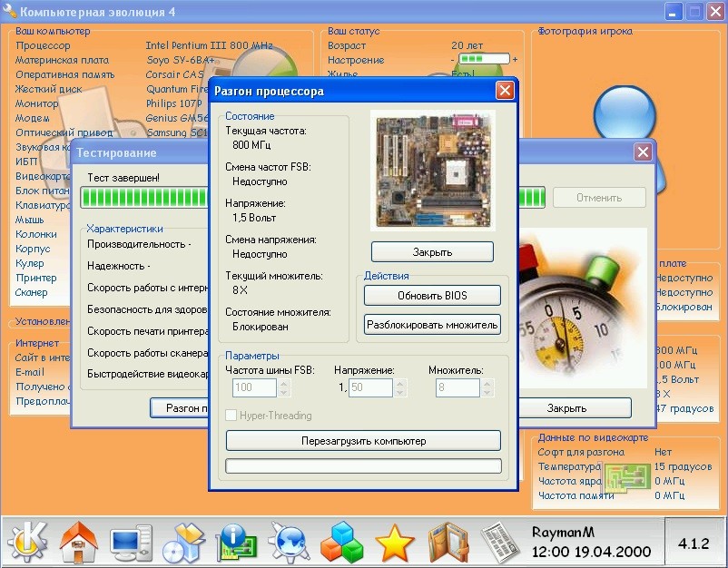Click the orange house home icon
The height and width of the screenshot is (568, 728).
(79, 542)
